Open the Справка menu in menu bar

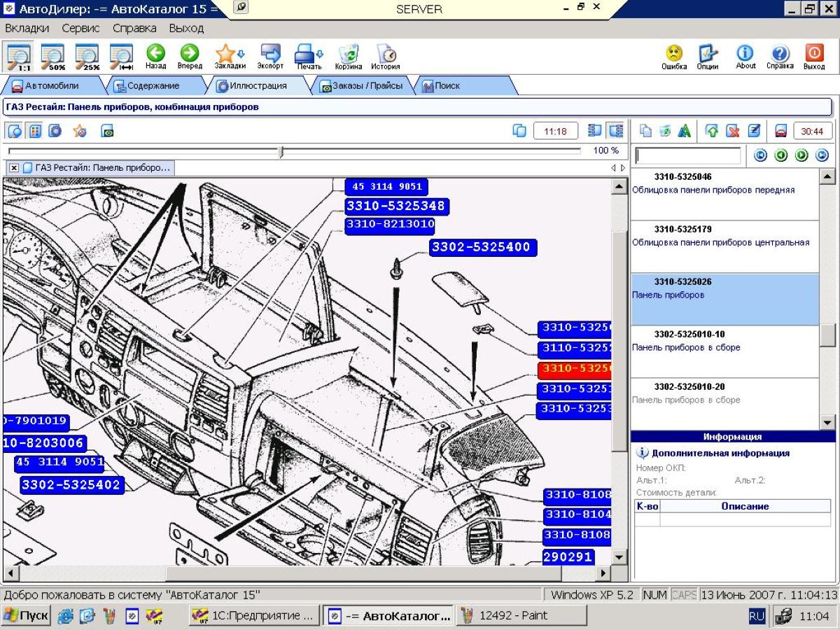[x=134, y=28]
